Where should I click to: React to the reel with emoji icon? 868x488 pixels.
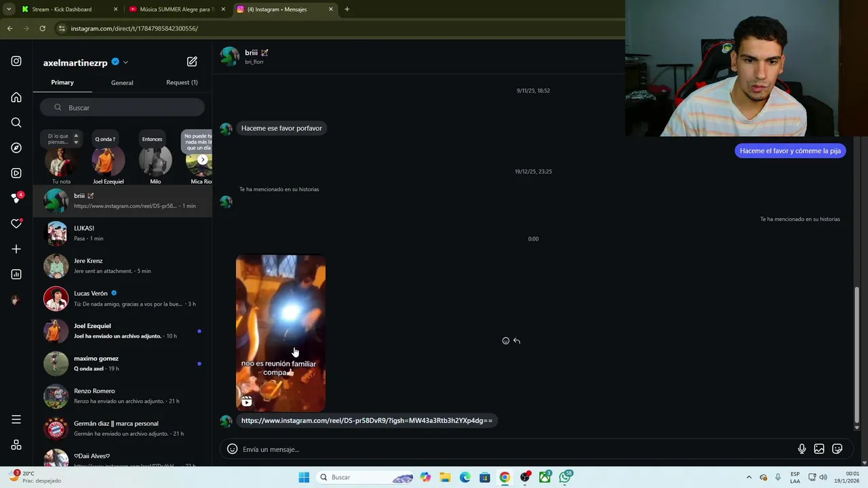click(x=505, y=341)
